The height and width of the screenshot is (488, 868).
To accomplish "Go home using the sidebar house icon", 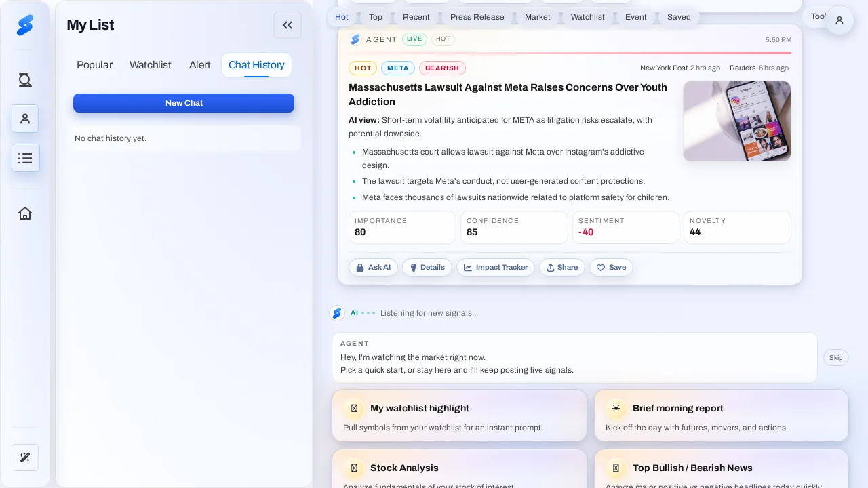I will (25, 213).
